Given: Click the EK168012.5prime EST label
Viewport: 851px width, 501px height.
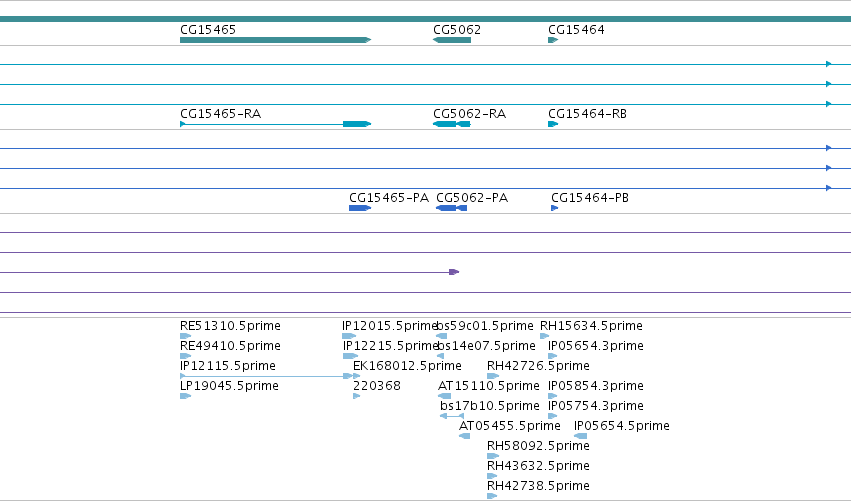Looking at the screenshot, I should pos(407,366).
